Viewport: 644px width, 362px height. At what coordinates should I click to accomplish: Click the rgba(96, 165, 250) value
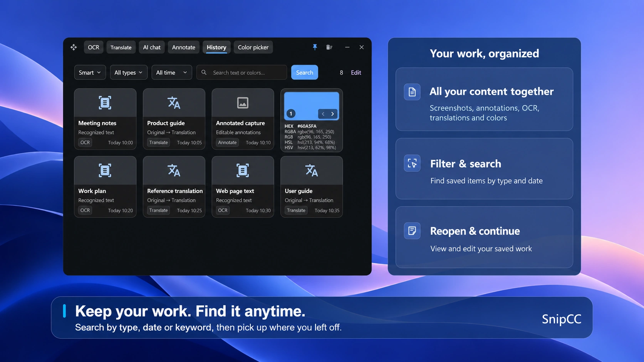(x=316, y=132)
